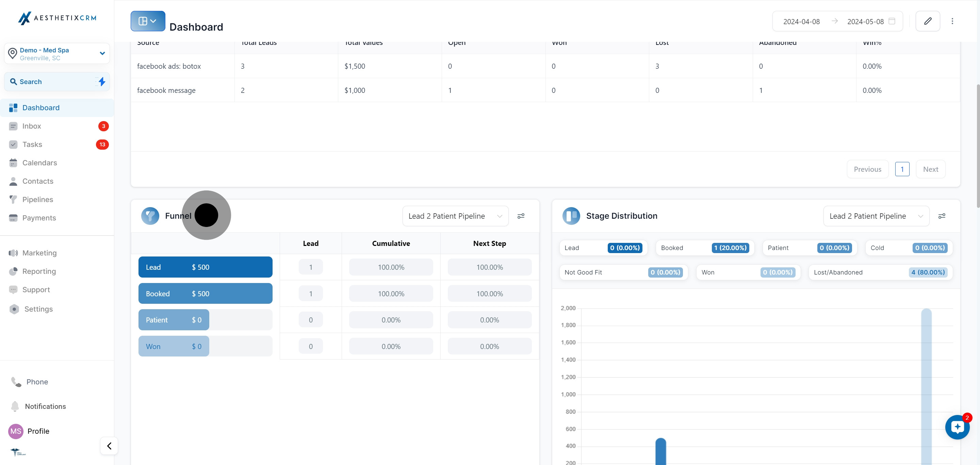Open the Pipelines menu item
The width and height of the screenshot is (980, 465).
click(x=37, y=200)
